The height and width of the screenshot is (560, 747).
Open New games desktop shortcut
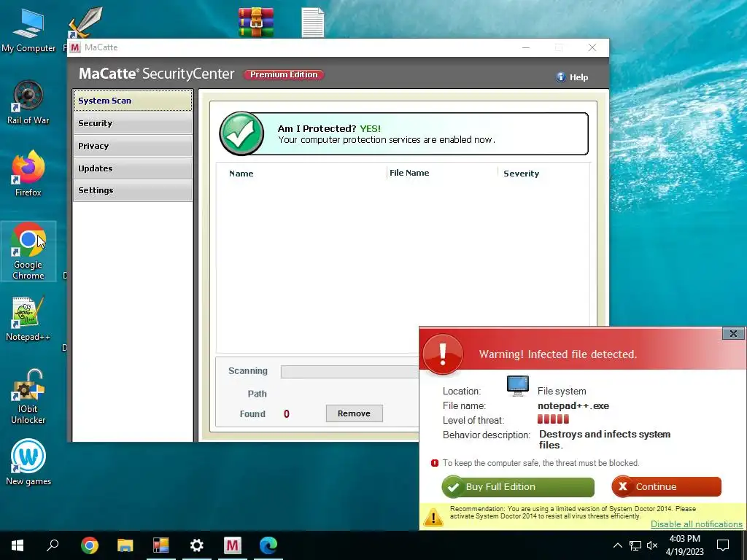click(x=28, y=462)
